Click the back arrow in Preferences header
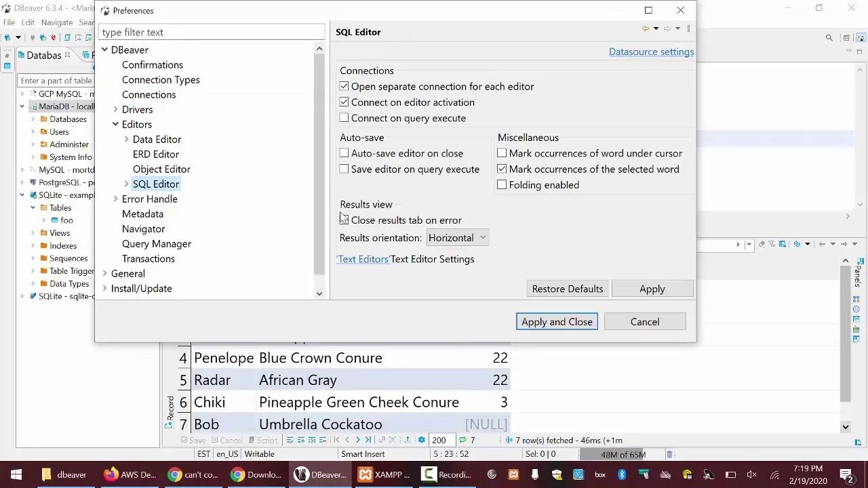 coord(646,28)
